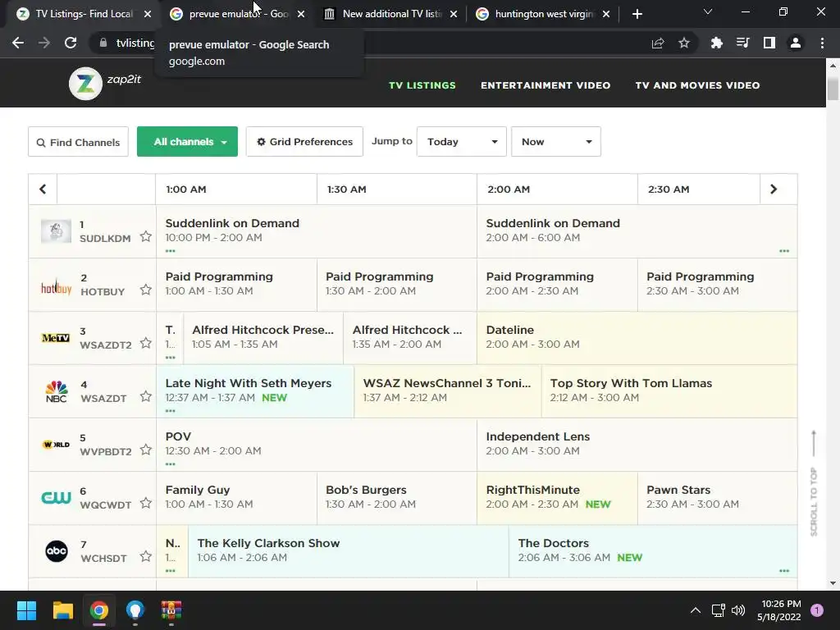Open Chrome extensions puzzle icon
Viewport: 840px width, 630px height.
click(716, 43)
